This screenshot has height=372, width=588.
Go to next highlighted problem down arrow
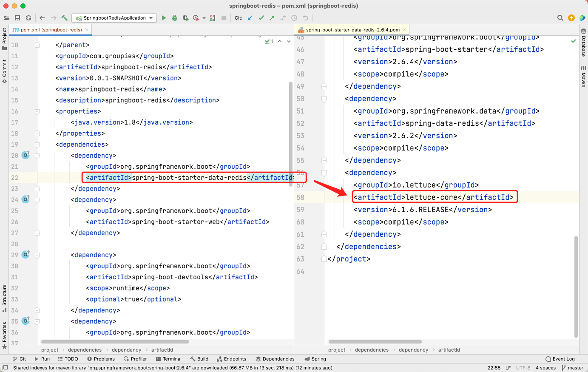pos(289,41)
